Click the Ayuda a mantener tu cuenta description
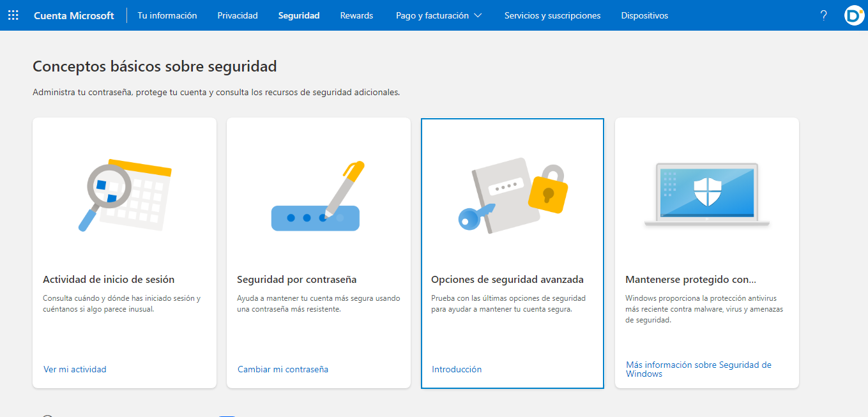868x417 pixels. pyautogui.click(x=319, y=303)
